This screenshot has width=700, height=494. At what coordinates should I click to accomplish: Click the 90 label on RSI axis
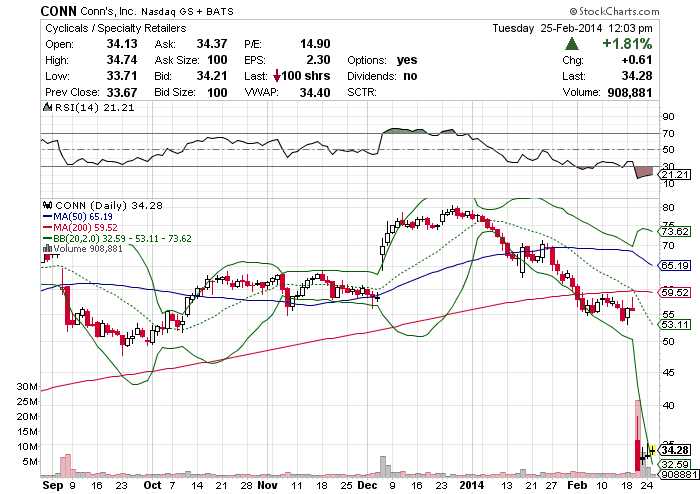pyautogui.click(x=668, y=117)
